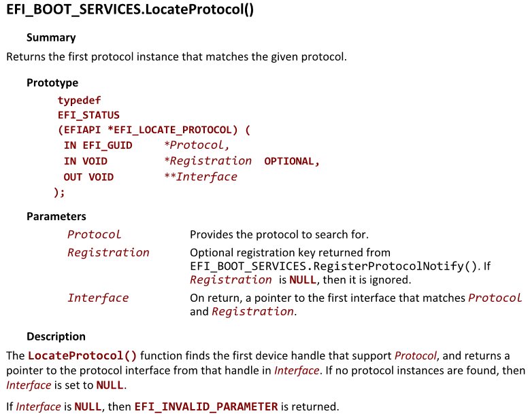
Task: Click **Interface argument in the prototype
Action: tap(201, 177)
